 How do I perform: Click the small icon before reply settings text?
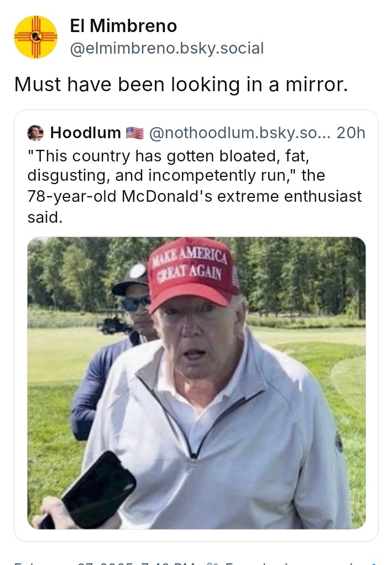213,563
